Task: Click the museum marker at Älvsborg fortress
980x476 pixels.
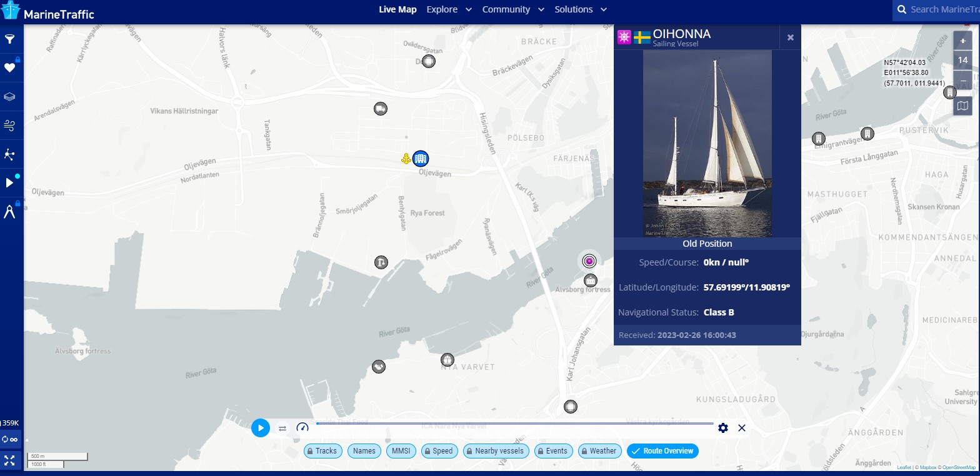Action: point(590,280)
